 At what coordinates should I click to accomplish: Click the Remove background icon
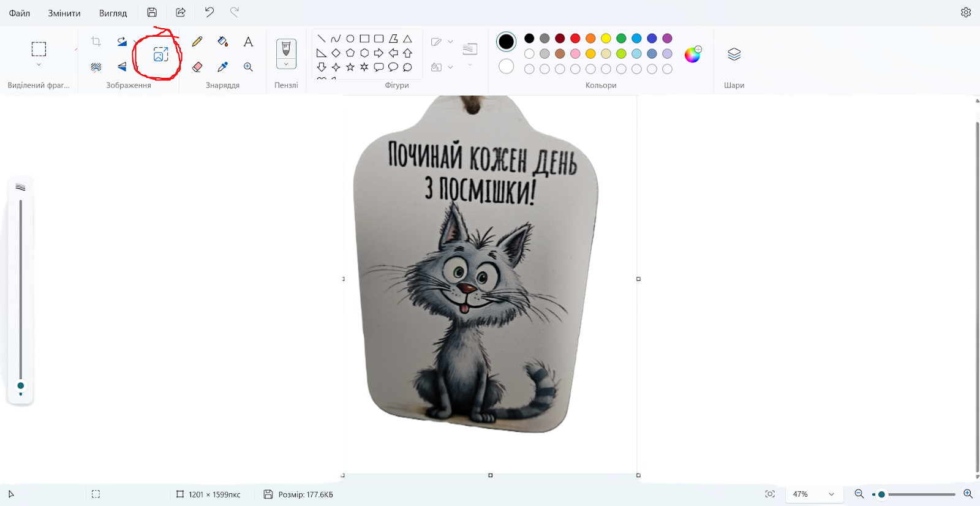[x=96, y=67]
